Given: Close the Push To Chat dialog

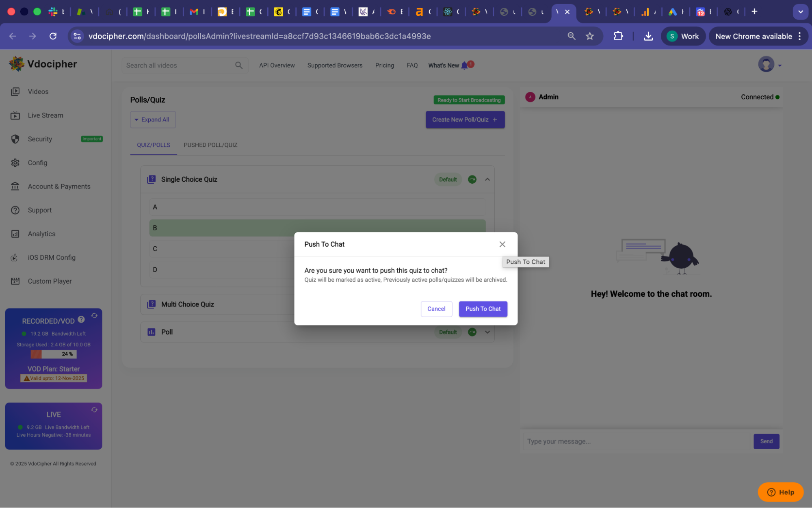Looking at the screenshot, I should coord(502,244).
